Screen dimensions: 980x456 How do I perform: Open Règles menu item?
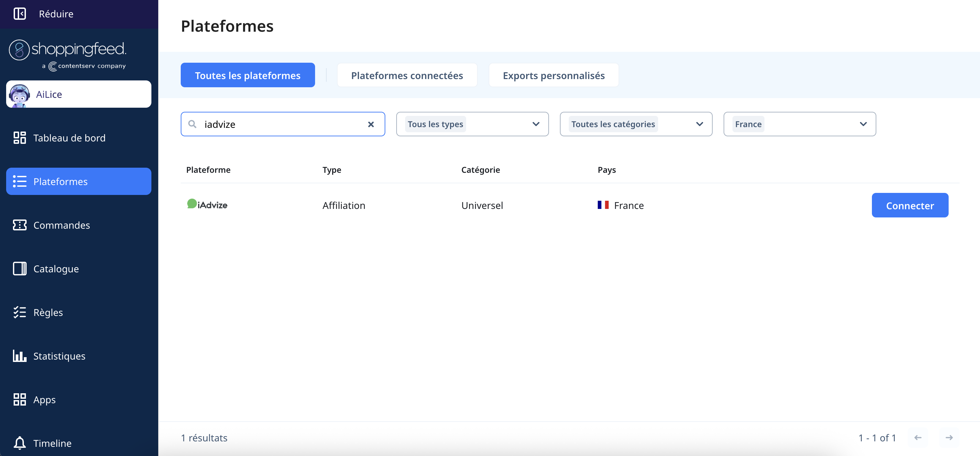(79, 312)
